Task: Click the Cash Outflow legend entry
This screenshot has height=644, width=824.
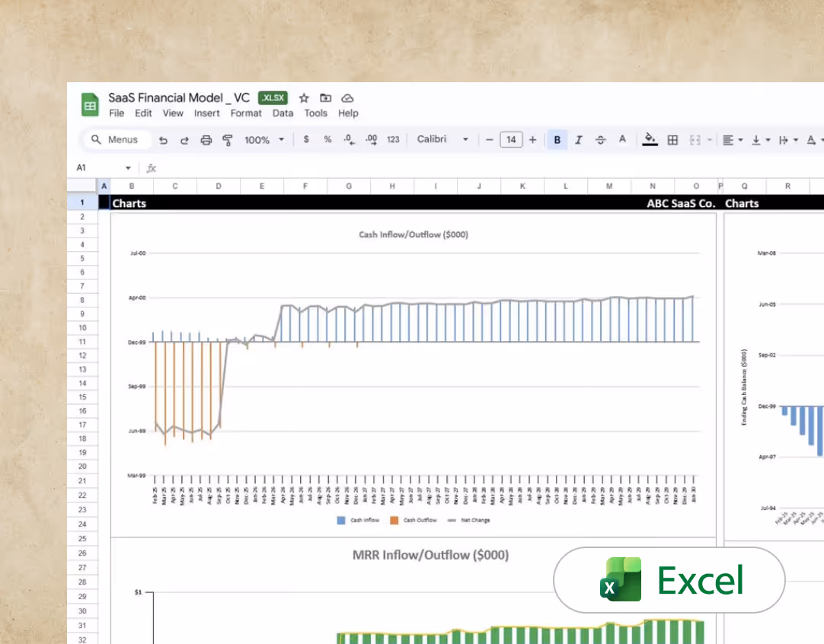Action: coord(414,520)
